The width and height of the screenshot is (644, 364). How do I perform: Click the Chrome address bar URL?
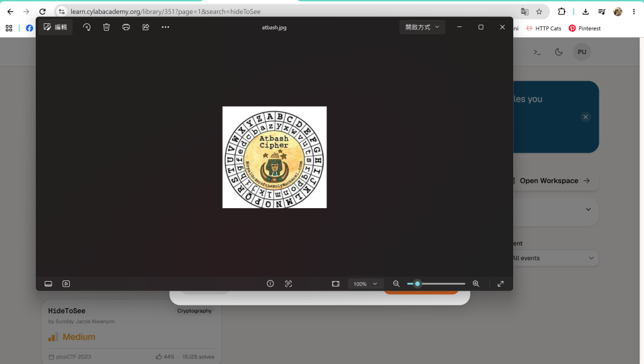(x=165, y=11)
